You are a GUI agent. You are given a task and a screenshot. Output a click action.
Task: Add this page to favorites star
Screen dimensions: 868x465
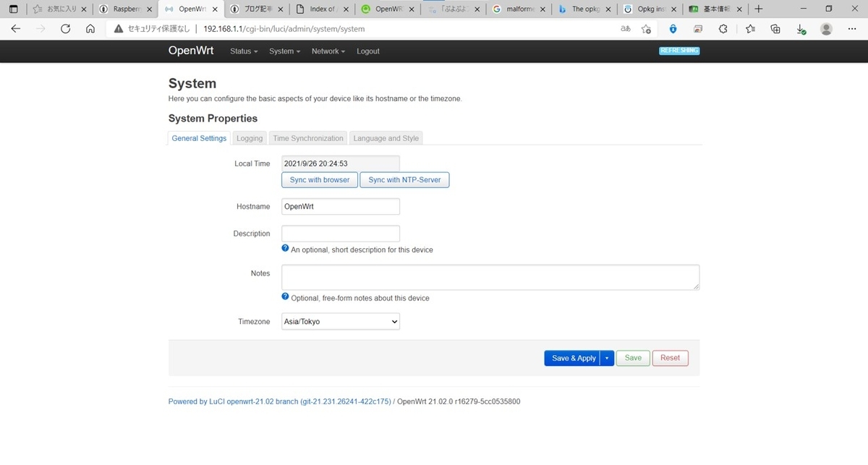click(x=646, y=29)
